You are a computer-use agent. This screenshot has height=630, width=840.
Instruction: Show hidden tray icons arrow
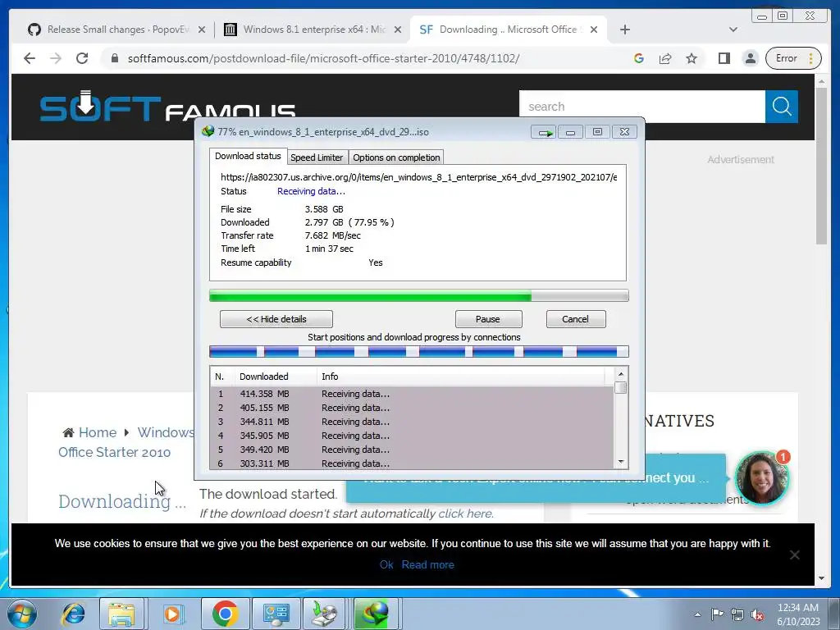pos(697,614)
